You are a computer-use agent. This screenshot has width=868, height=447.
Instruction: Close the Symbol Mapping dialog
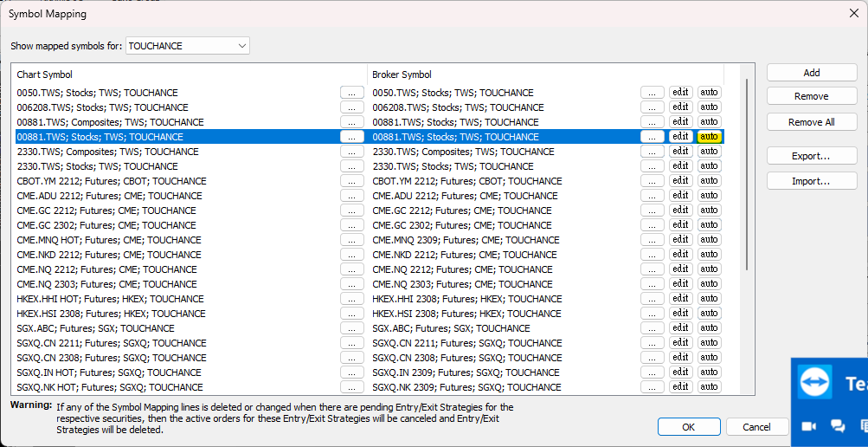(853, 14)
